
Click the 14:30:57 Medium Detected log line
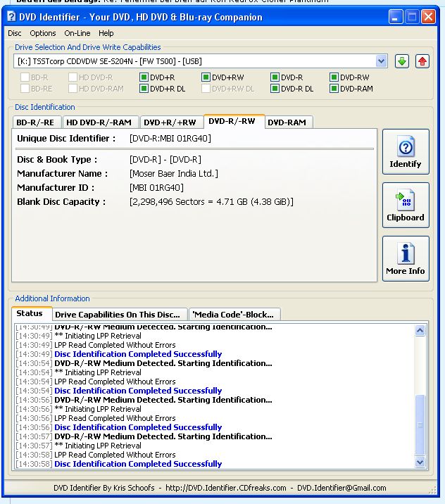(144, 436)
